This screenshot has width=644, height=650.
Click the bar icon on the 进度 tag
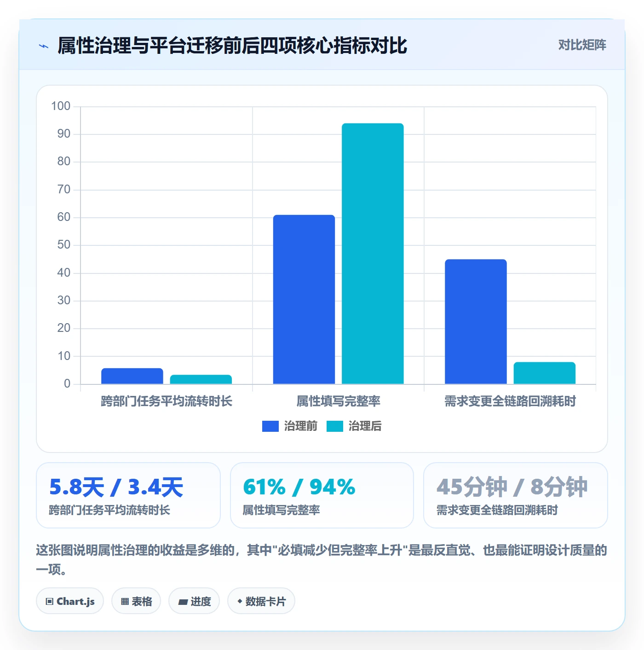click(x=183, y=602)
